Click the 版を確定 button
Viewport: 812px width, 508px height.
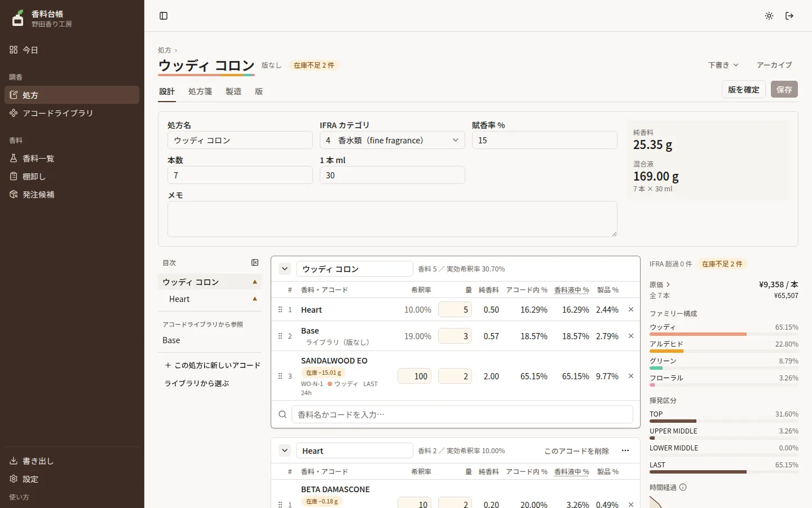coord(744,89)
